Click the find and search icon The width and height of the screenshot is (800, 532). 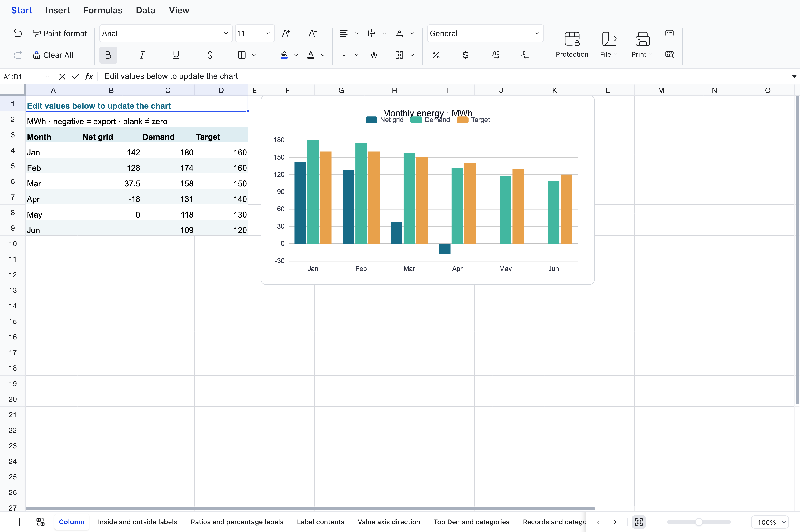pyautogui.click(x=669, y=54)
